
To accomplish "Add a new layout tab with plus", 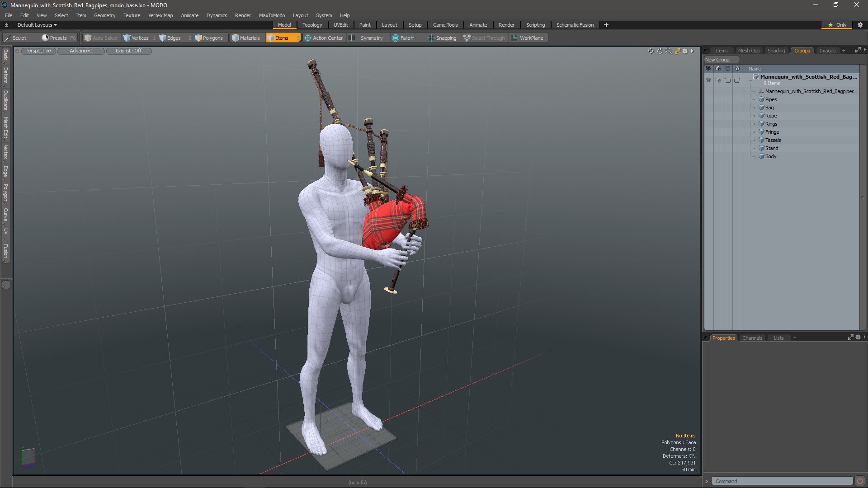I will (606, 25).
